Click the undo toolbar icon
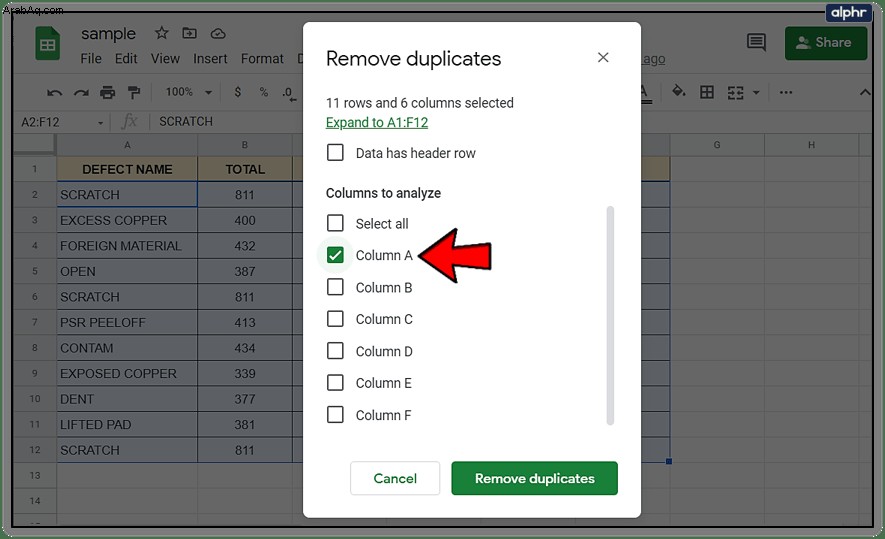 point(54,93)
